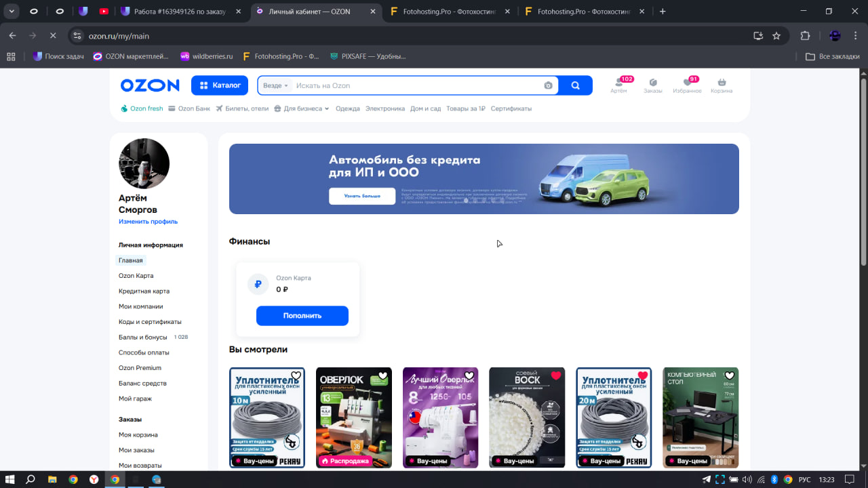Open the Товары за 1₽ link
The image size is (868, 488).
pyautogui.click(x=466, y=108)
